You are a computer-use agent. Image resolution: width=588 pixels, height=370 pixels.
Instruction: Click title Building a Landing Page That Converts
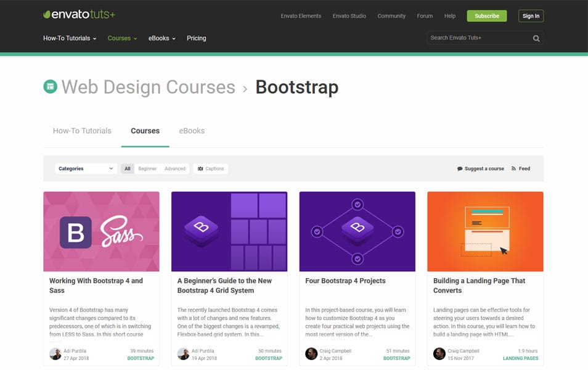point(480,286)
